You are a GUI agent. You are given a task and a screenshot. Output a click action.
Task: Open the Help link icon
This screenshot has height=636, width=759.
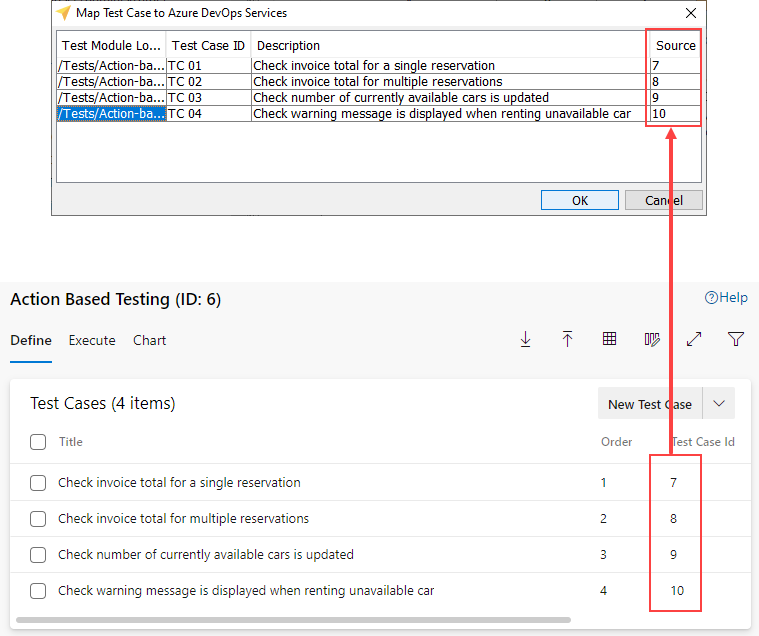pos(711,298)
